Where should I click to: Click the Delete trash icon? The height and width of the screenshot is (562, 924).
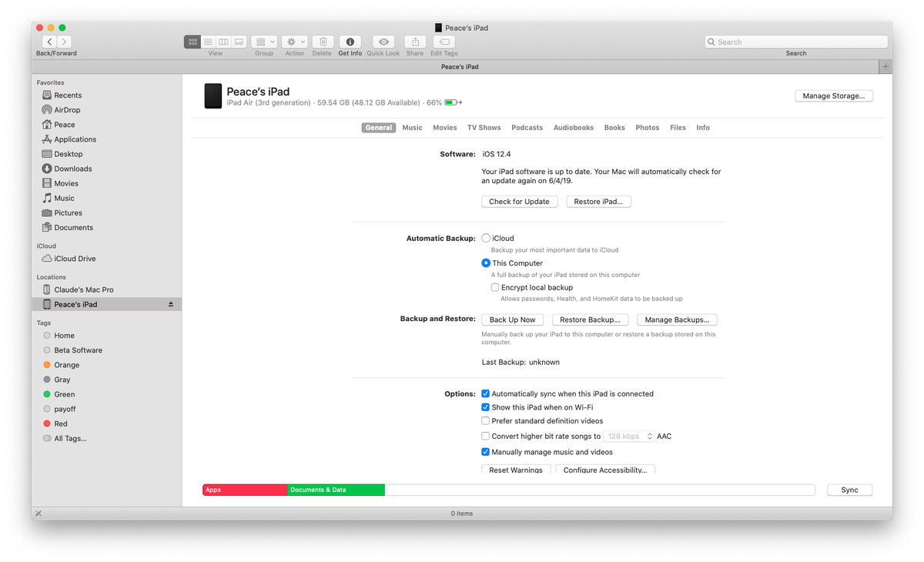tap(323, 42)
